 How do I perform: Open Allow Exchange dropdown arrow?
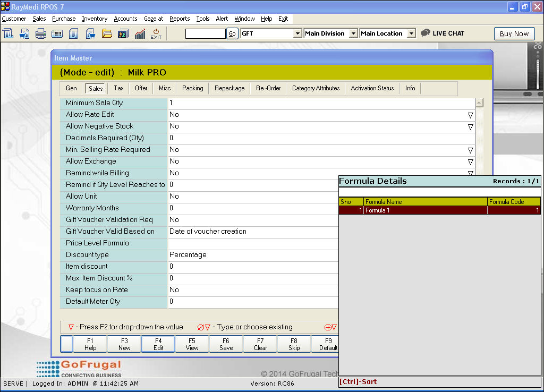tap(471, 162)
